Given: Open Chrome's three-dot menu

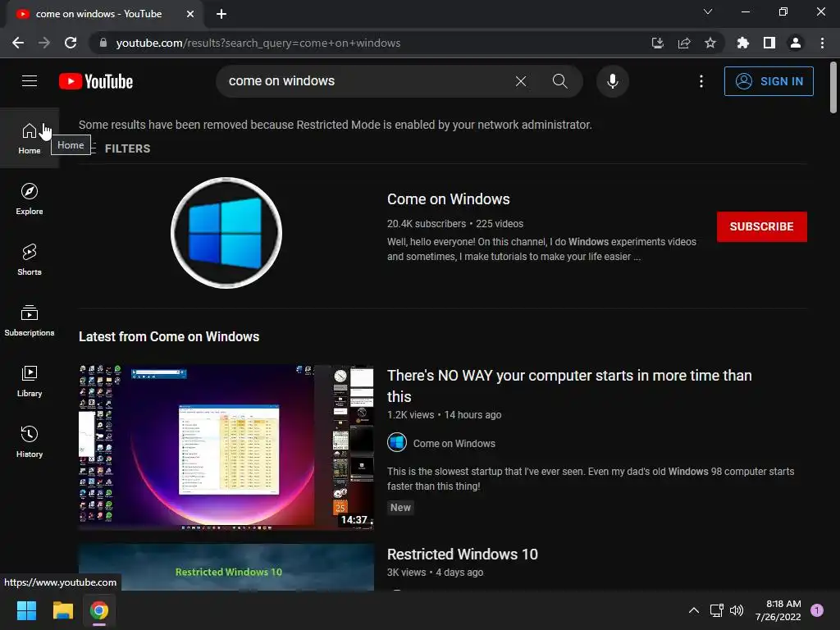Looking at the screenshot, I should (822, 43).
